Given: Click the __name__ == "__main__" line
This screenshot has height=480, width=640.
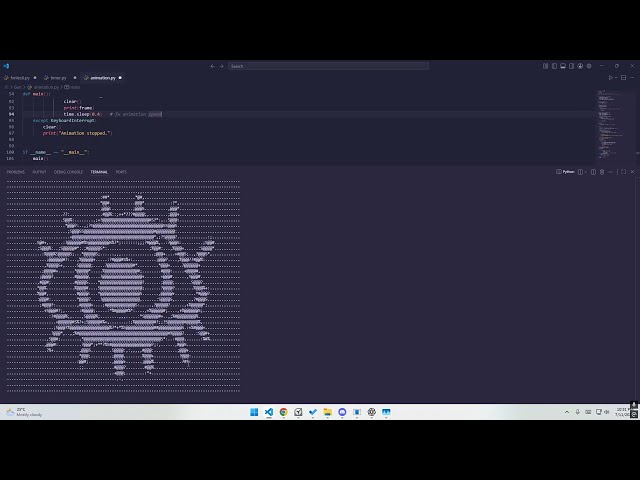Looking at the screenshot, I should tap(56, 152).
